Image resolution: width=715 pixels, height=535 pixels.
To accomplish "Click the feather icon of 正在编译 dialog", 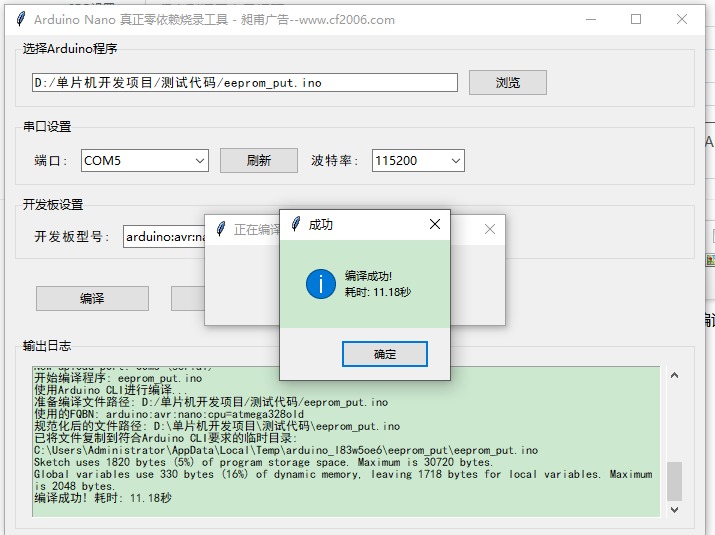I will tap(220, 229).
